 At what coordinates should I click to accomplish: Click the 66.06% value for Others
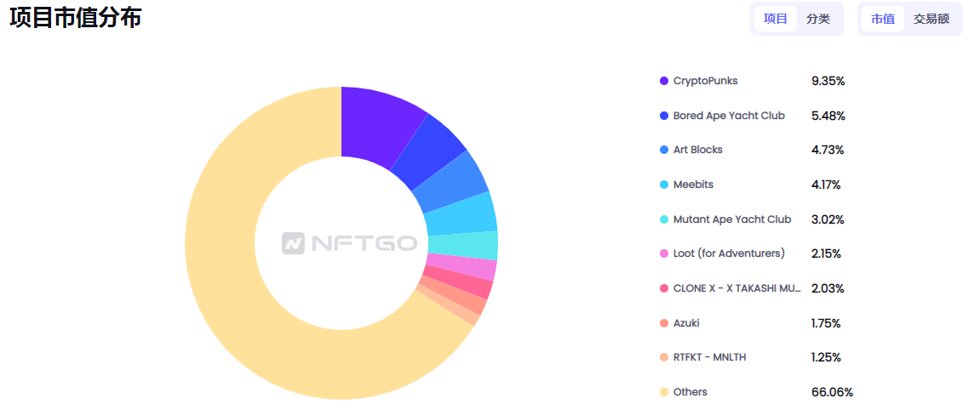pyautogui.click(x=832, y=393)
